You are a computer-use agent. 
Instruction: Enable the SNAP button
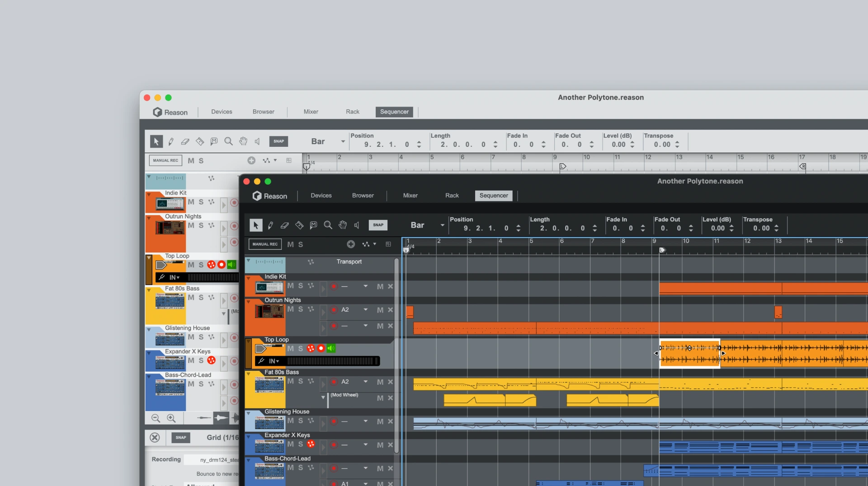(378, 225)
